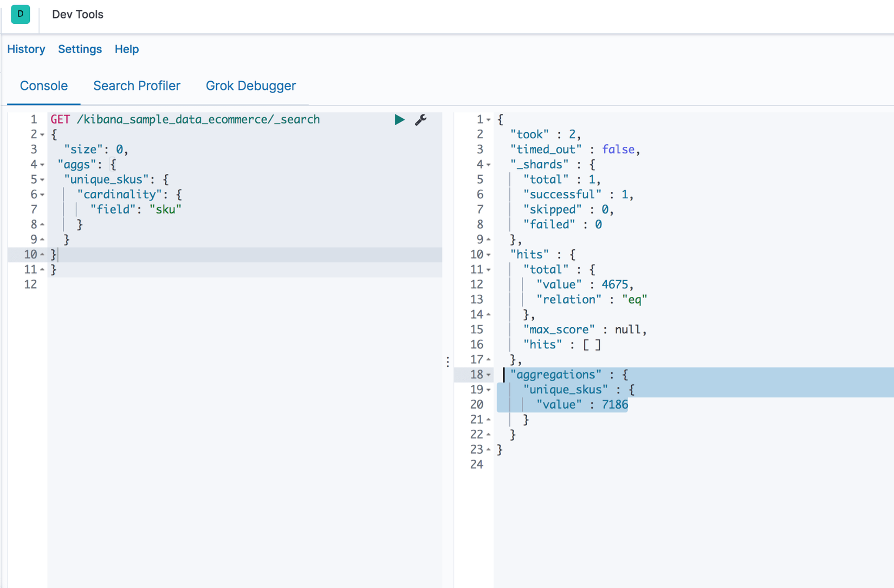The height and width of the screenshot is (588, 894).
Task: Click the Help link
Action: coord(127,49)
